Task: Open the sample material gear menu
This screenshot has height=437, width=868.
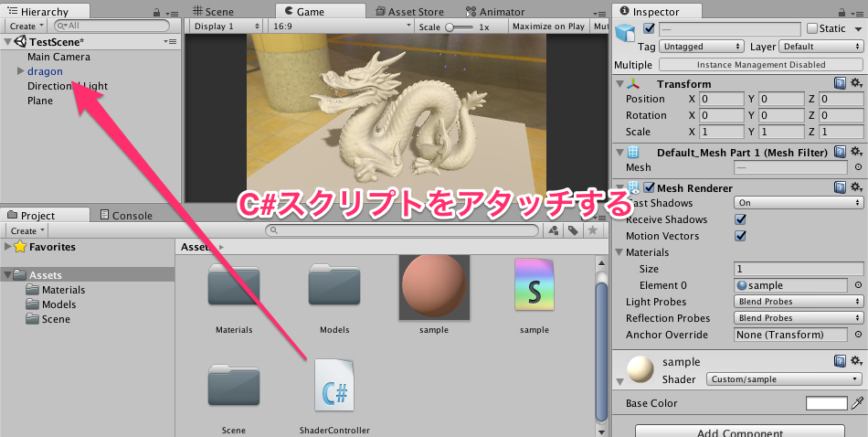Action: click(x=856, y=361)
